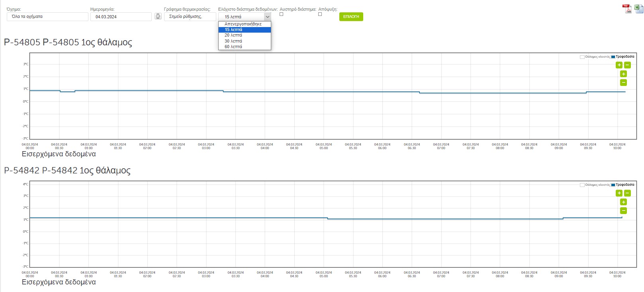Collapse the minimum interval dropdown arrow

click(267, 17)
